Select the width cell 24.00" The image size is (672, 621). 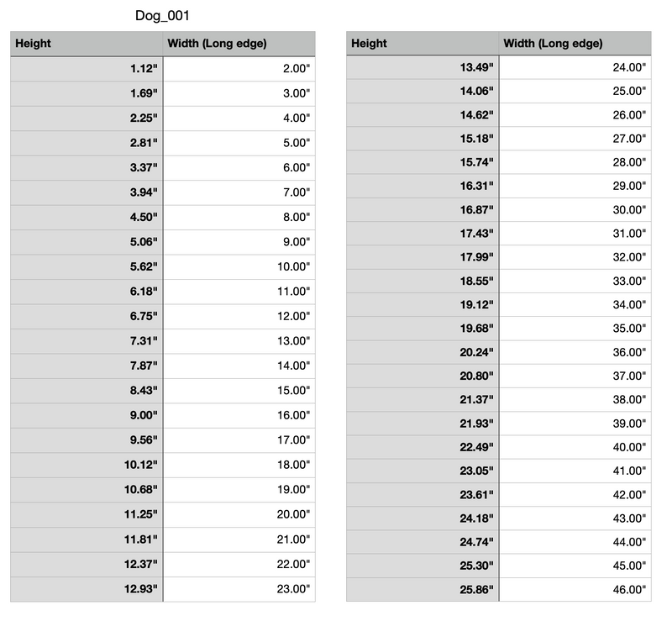coord(575,67)
